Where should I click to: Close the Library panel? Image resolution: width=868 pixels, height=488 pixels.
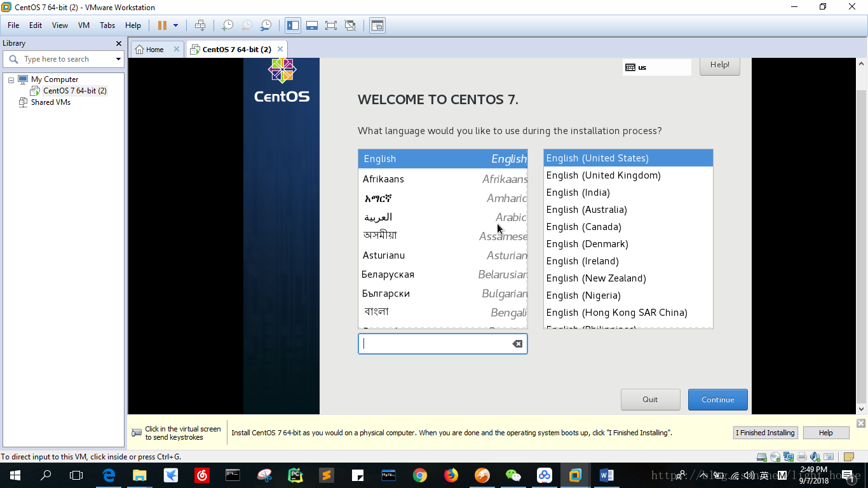pyautogui.click(x=118, y=43)
